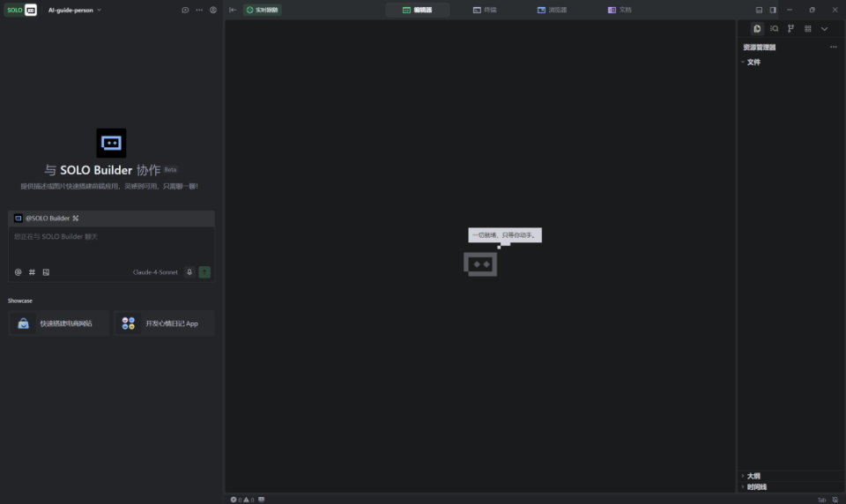The height and width of the screenshot is (504, 846).
Task: Toggle the bottom panel layout button
Action: (760, 10)
